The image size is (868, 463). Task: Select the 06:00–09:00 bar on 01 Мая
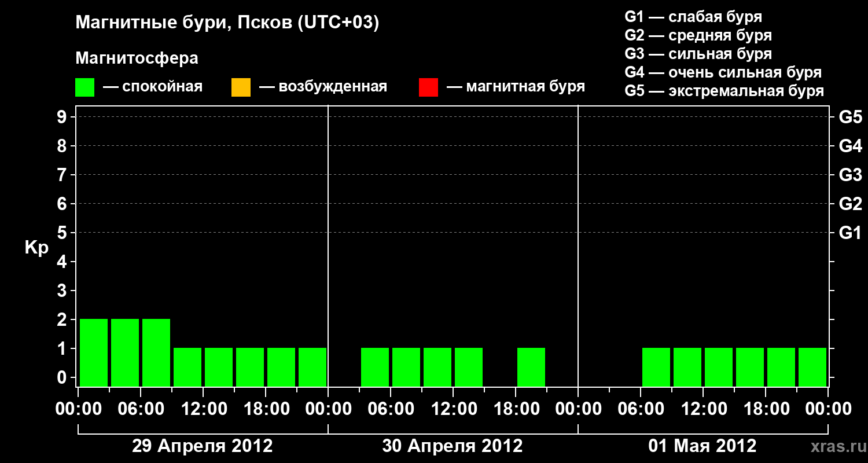pyautogui.click(x=656, y=367)
